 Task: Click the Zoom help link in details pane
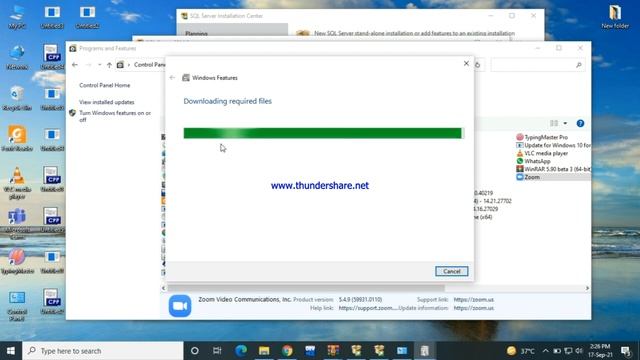click(367, 308)
